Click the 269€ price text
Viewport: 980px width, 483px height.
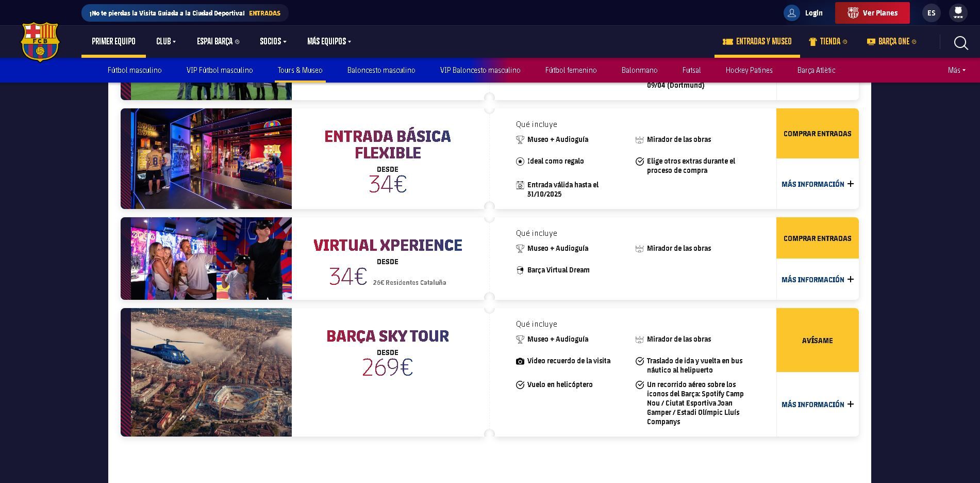388,367
